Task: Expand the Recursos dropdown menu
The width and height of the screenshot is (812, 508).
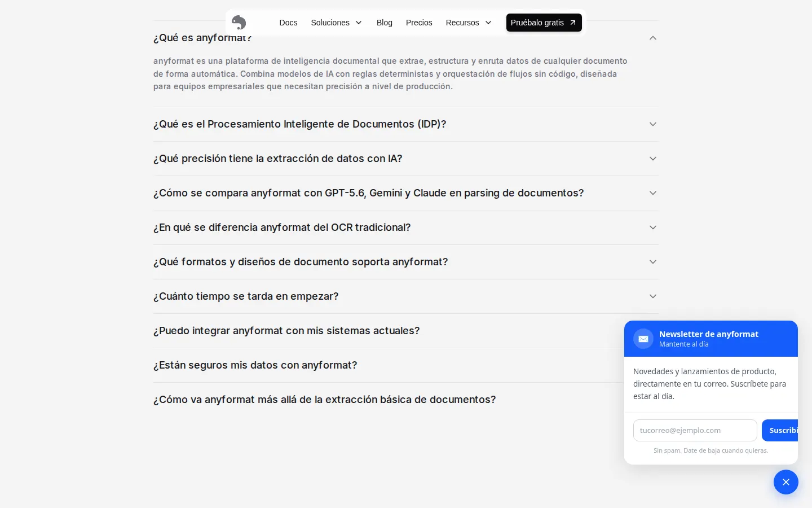Action: [469, 23]
